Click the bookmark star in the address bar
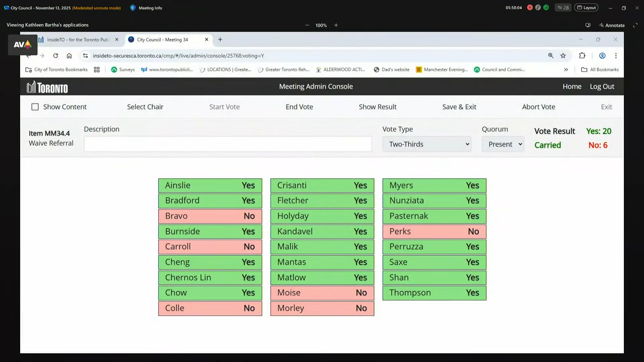Image resolution: width=644 pixels, height=362 pixels. tap(563, 56)
